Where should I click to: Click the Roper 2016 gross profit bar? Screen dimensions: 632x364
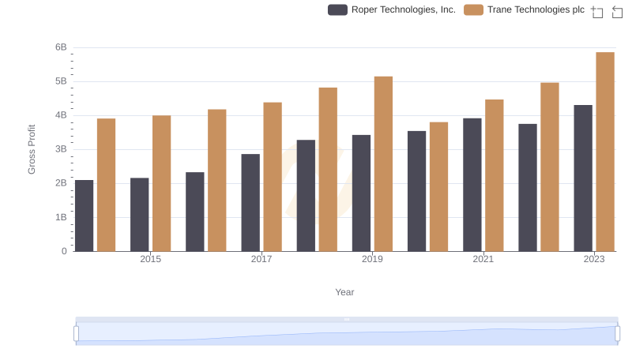(194, 212)
